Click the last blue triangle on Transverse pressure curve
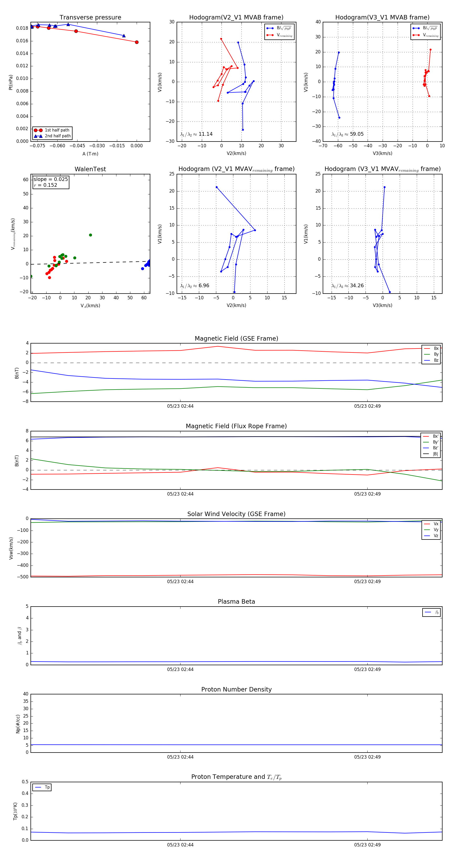The image size is (473, 868). (124, 36)
